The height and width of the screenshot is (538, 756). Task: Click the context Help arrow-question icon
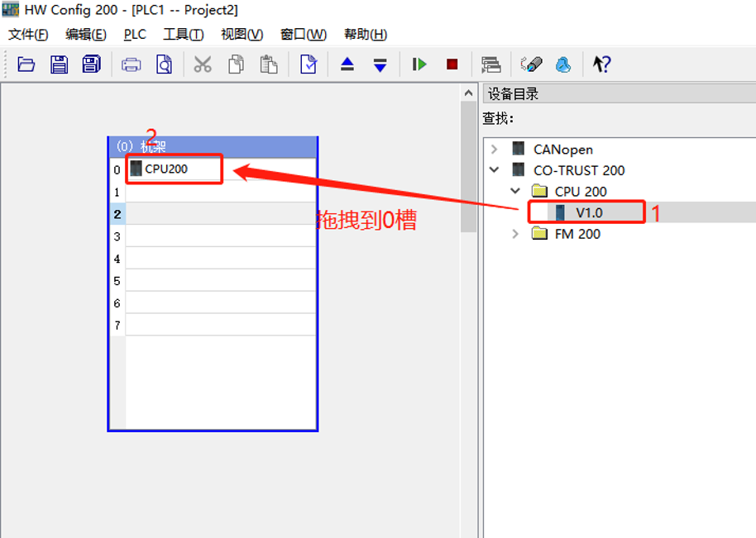click(601, 64)
